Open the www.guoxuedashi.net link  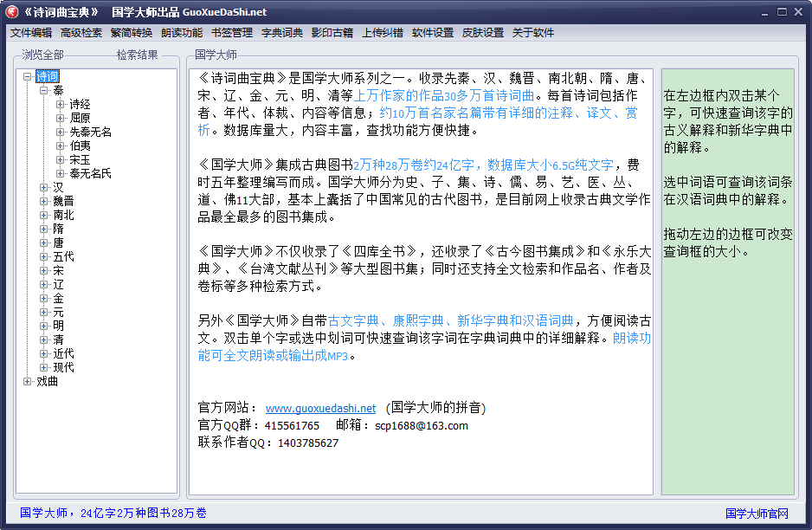(x=320, y=408)
